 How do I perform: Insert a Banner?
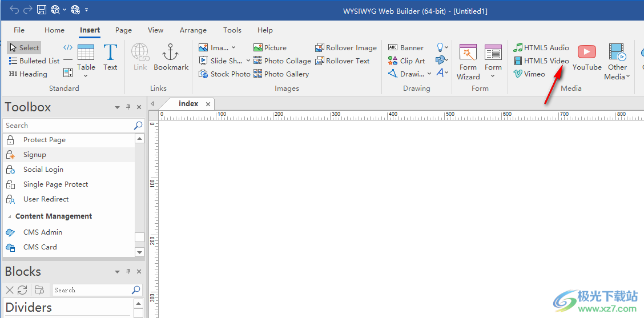406,47
